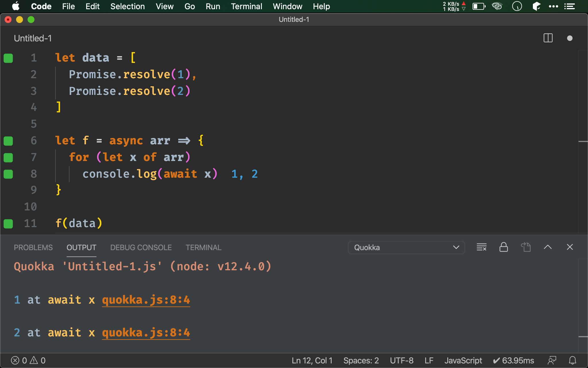This screenshot has width=588, height=368.
Task: Change the file encoding UTF-8
Action: (x=402, y=361)
